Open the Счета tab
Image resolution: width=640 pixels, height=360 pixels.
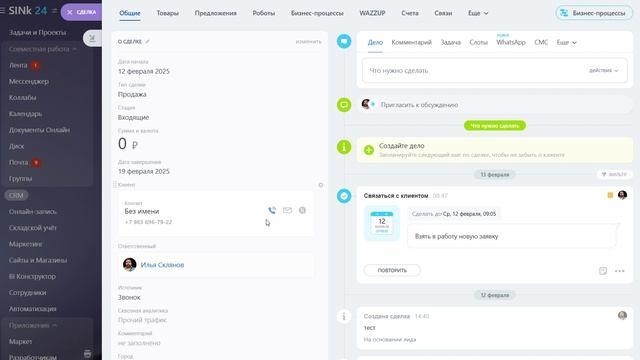pyautogui.click(x=410, y=13)
